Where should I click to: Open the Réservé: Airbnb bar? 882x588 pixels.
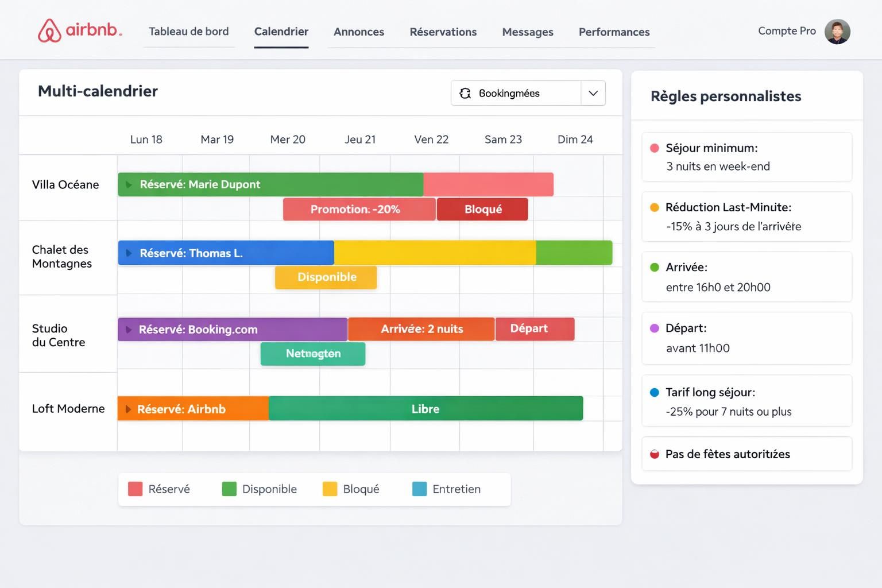[193, 409]
